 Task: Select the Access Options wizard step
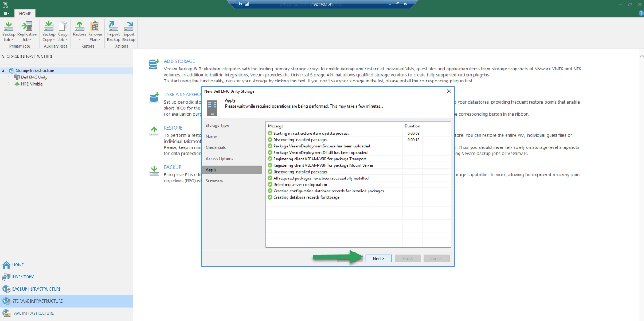click(x=232, y=159)
